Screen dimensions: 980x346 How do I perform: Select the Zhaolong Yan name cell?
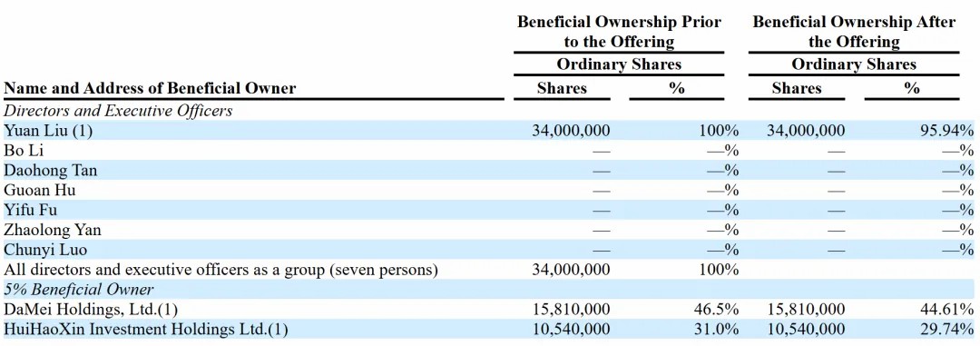pos(53,231)
